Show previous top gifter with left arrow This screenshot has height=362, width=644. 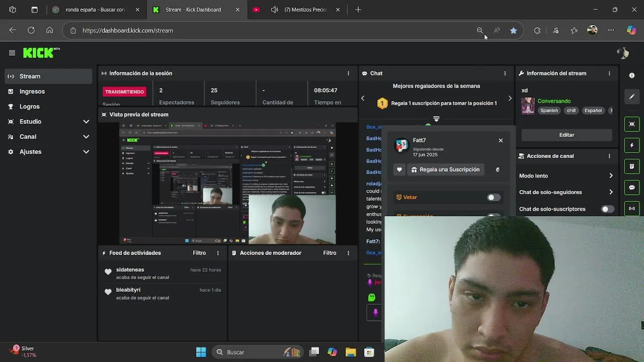coord(363,98)
